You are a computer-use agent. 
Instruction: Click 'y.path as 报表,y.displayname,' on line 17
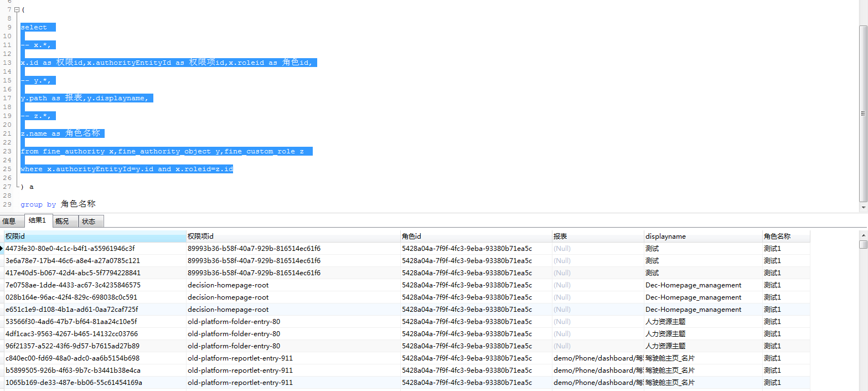(85, 98)
